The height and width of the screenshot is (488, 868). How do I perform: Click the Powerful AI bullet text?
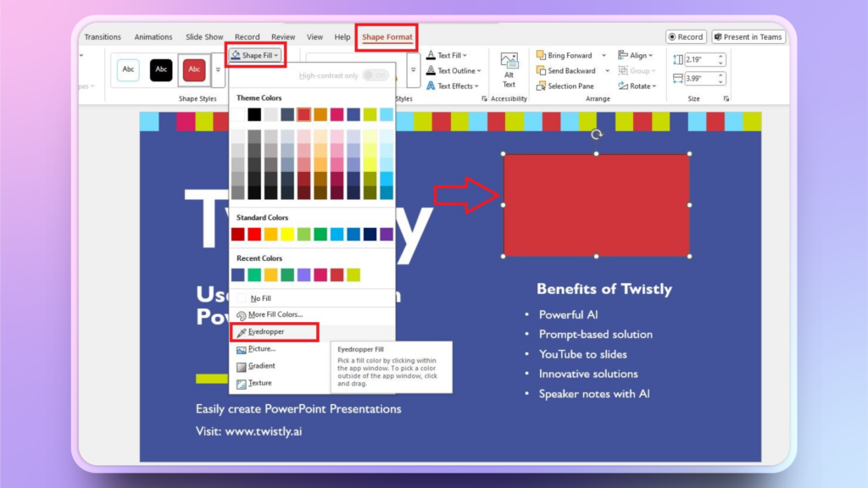tap(568, 315)
